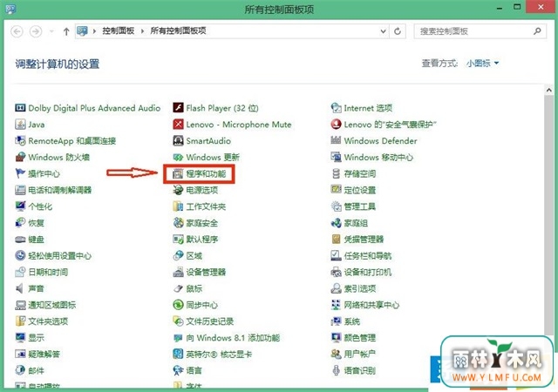The width and height of the screenshot is (558, 392).
Task: Open 向 Windows 8.1 添加功能 link
Action: tap(233, 338)
